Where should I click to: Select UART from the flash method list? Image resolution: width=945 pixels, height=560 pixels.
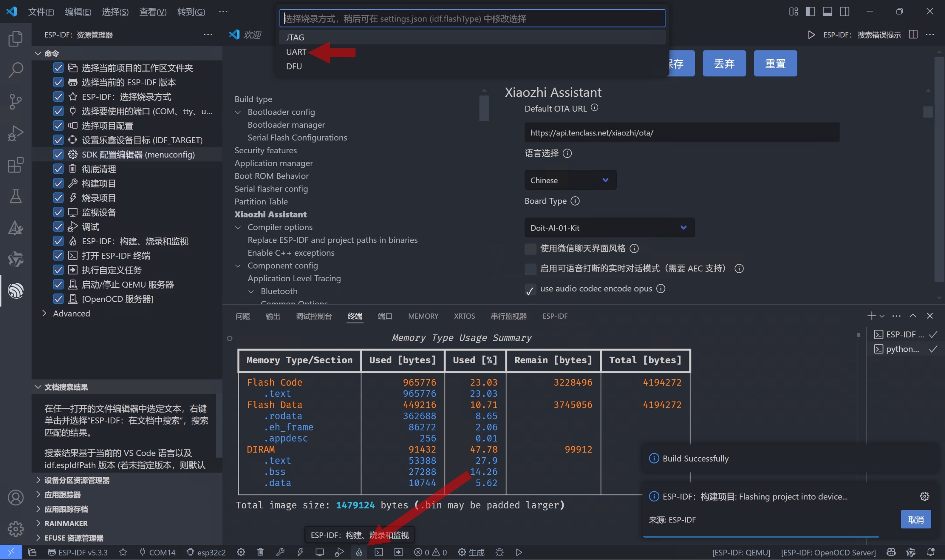(296, 52)
